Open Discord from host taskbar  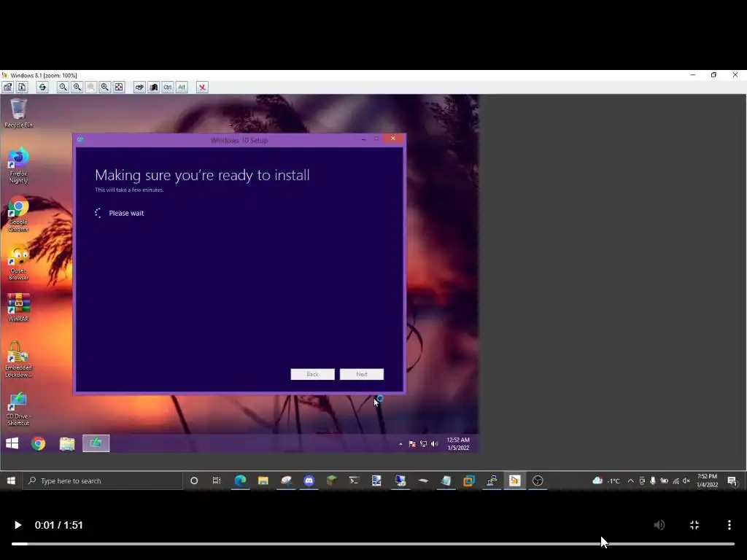[x=309, y=481]
